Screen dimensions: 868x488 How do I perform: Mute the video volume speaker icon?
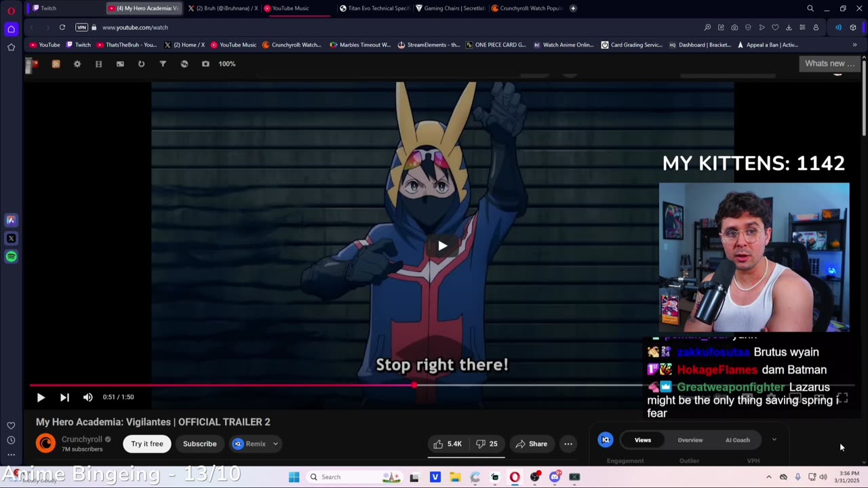coord(87,397)
